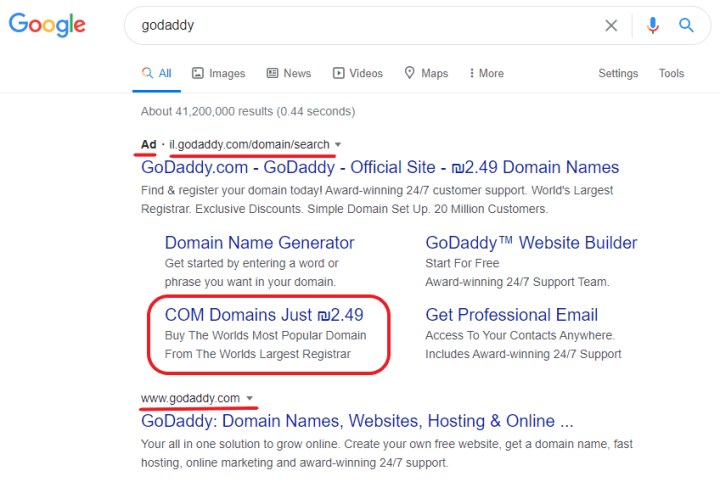Open the COM Domains Just ₪2.49 sitelink
The image size is (720, 482).
pyautogui.click(x=264, y=314)
